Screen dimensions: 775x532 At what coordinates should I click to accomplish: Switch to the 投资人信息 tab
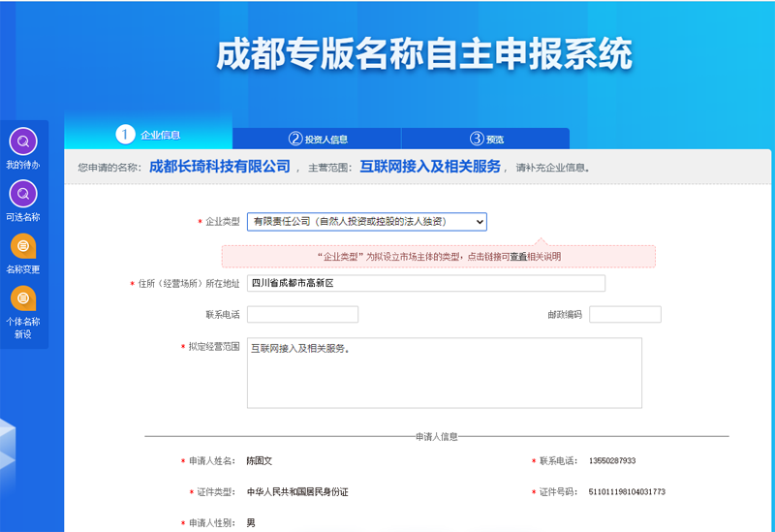pyautogui.click(x=317, y=139)
